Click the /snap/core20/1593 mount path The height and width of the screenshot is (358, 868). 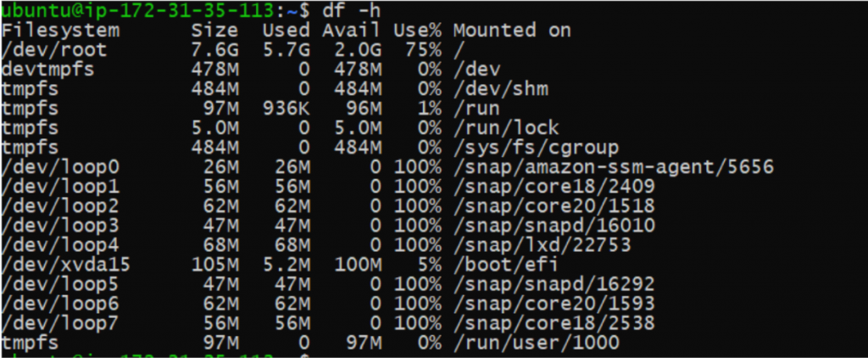[x=554, y=304]
